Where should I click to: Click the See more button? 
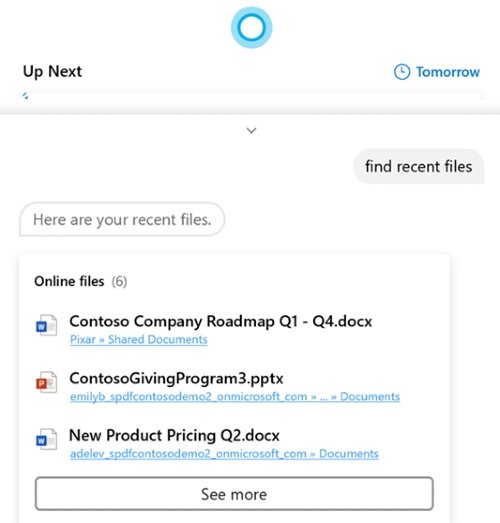(234, 494)
